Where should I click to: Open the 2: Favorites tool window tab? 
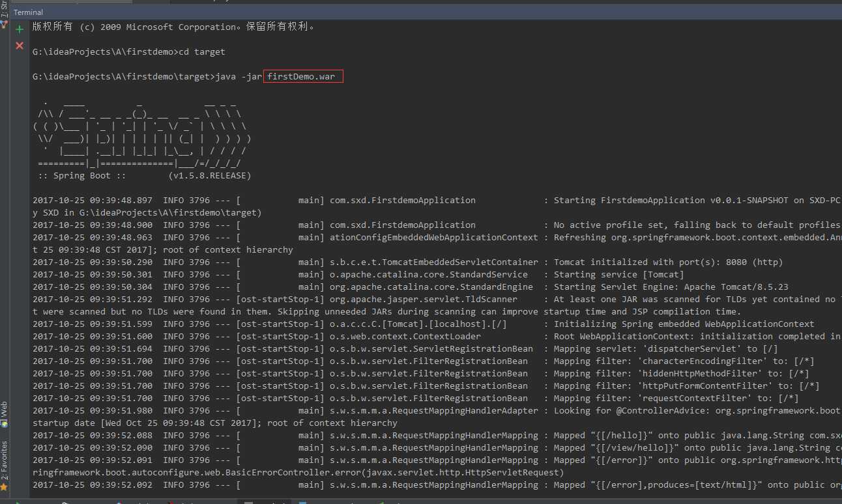4,465
